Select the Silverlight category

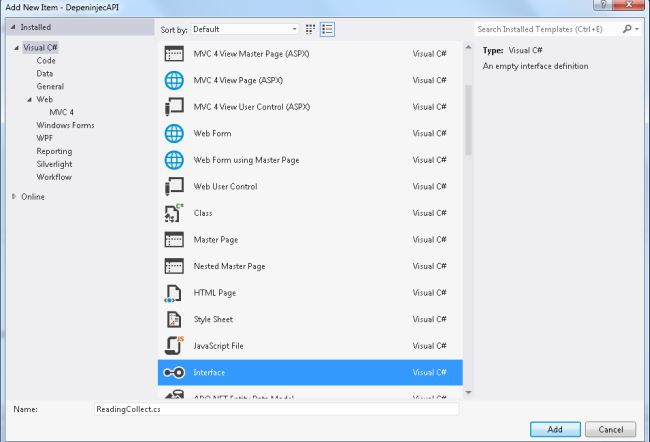tap(54, 164)
